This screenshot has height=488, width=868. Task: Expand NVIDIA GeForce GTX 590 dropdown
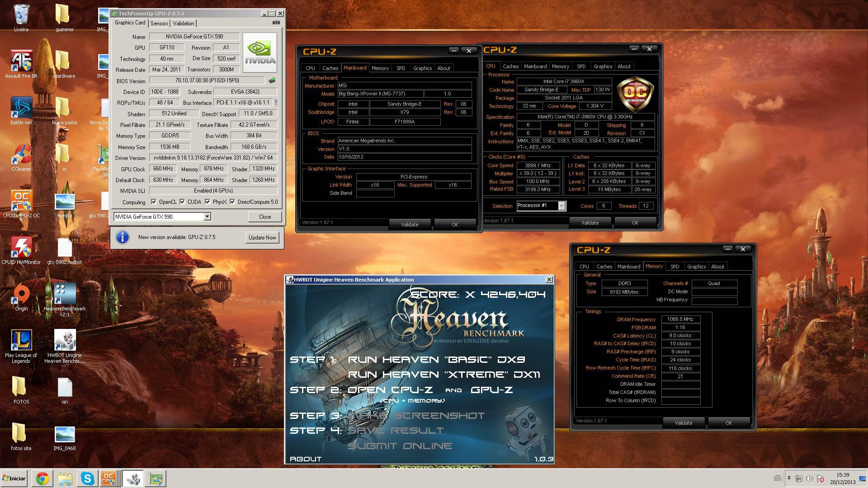207,216
